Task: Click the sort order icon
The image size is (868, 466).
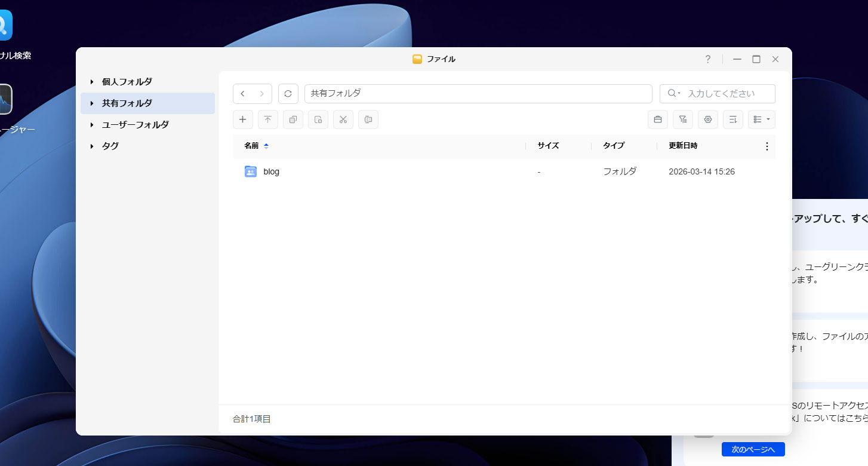Action: pos(732,119)
